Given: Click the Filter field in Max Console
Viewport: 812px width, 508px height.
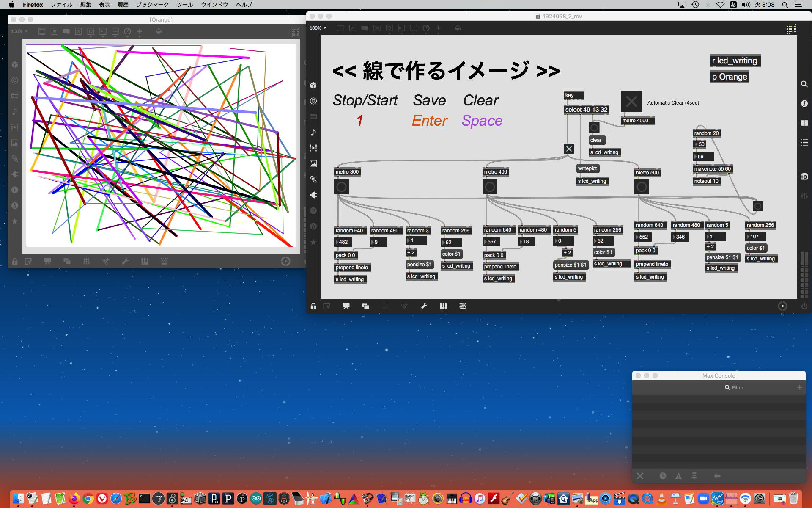Looking at the screenshot, I should (x=738, y=388).
